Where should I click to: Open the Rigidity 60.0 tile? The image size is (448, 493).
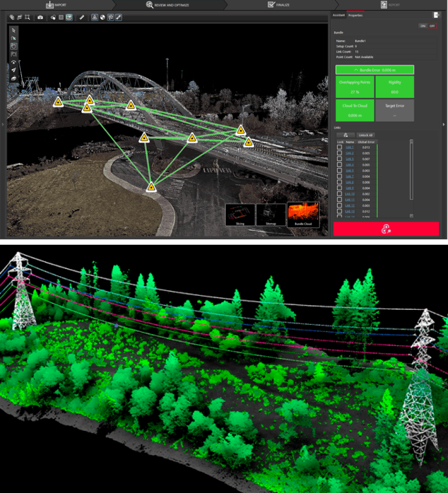[x=395, y=87]
